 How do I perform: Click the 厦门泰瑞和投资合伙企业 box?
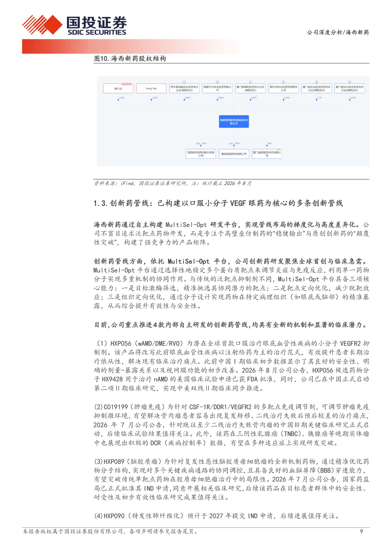[250, 88]
